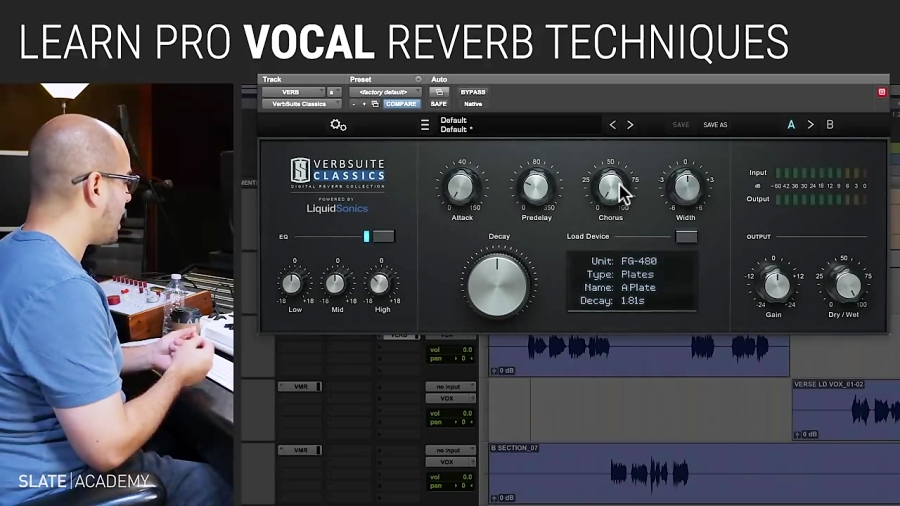Select the previous preset minus button
Screen dimensions: 900x506
354,104
